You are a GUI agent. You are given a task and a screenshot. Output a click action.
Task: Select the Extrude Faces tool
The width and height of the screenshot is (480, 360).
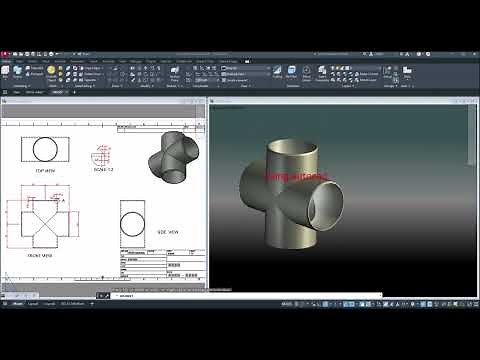click(x=90, y=74)
